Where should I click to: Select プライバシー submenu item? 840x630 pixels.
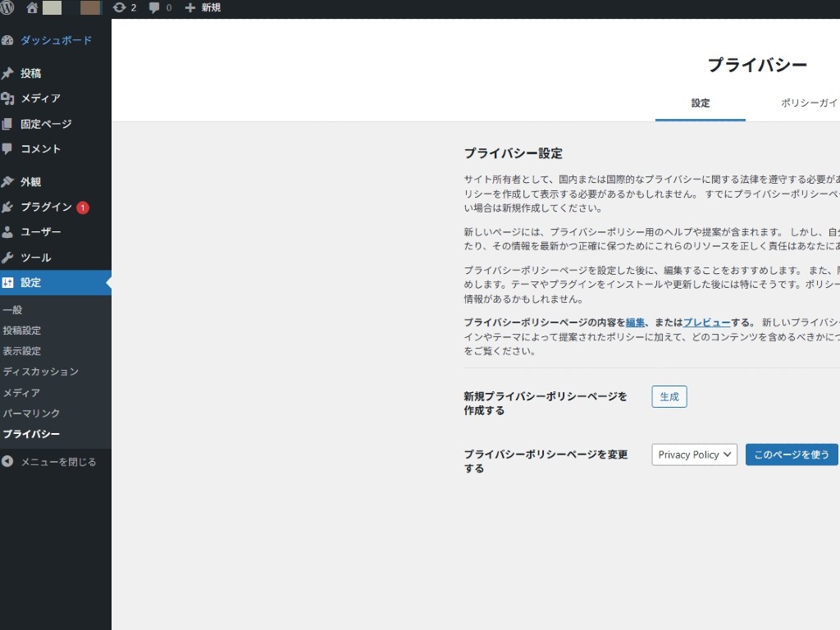click(31, 434)
